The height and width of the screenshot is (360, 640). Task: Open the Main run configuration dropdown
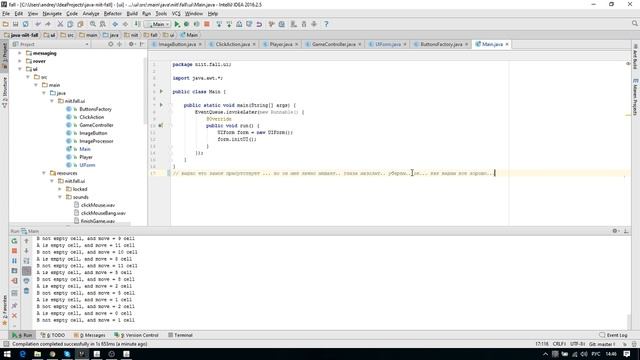158,24
